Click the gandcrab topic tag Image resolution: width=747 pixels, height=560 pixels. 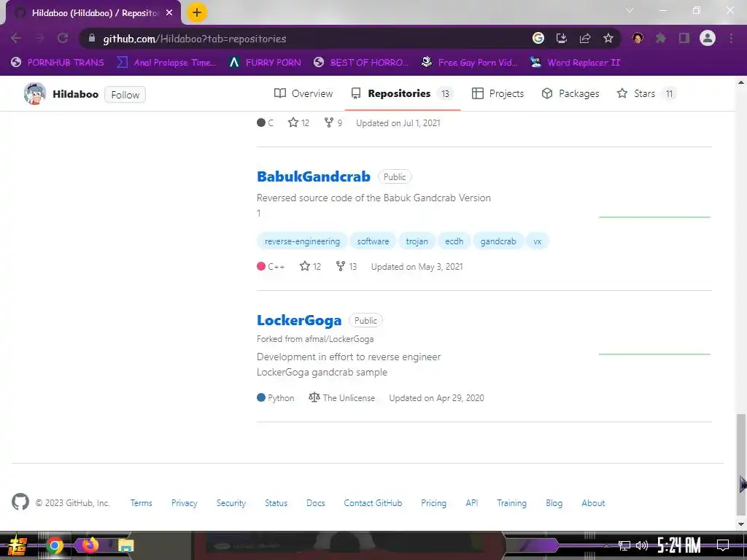click(498, 241)
